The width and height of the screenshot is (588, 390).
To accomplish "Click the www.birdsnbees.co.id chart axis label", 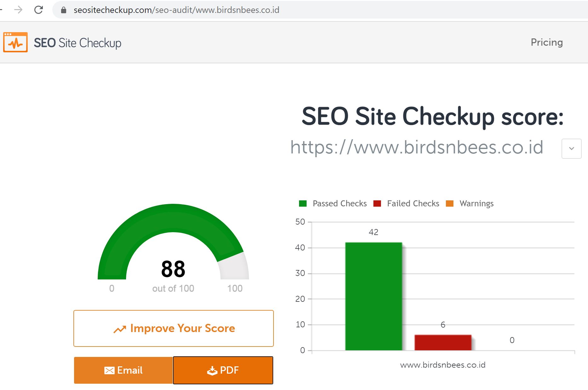I will [443, 365].
